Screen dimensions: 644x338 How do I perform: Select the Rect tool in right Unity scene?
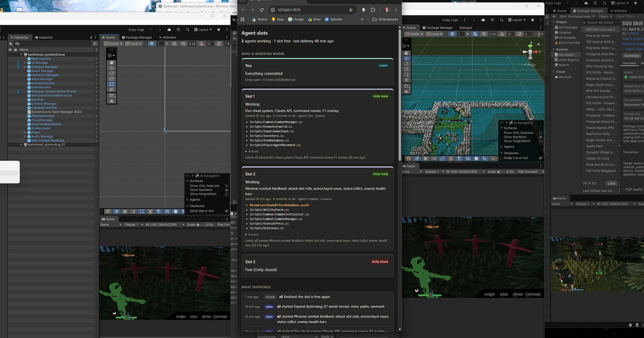[x=406, y=74]
